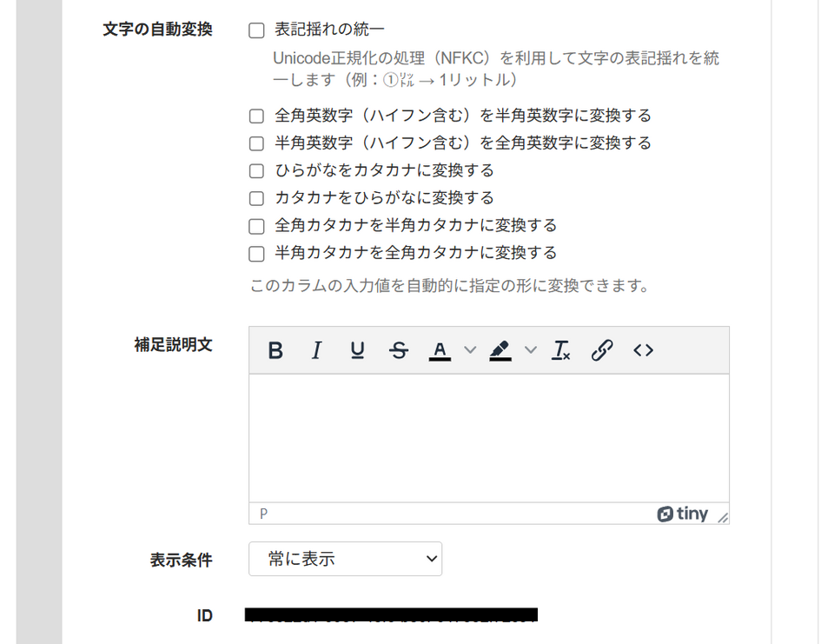Toggle Bold formatting in editor toolbar
Viewport: 834px width, 644px height.
[275, 350]
